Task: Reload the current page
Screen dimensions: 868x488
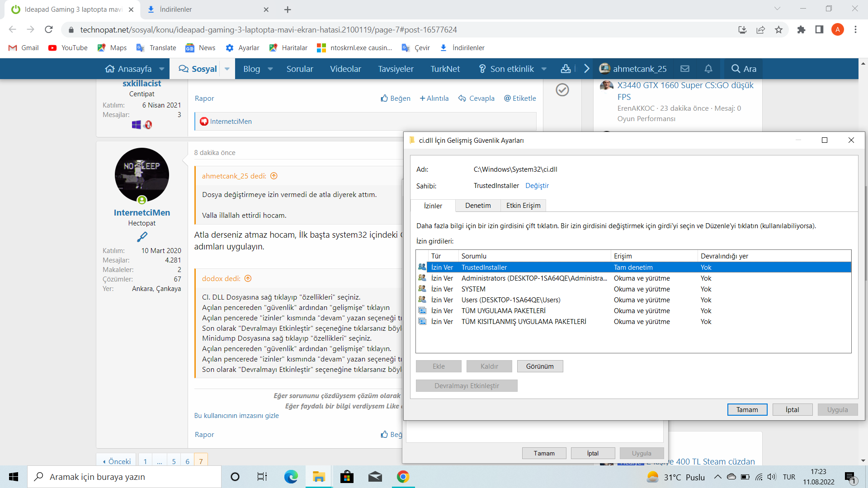Action: tap(49, 30)
